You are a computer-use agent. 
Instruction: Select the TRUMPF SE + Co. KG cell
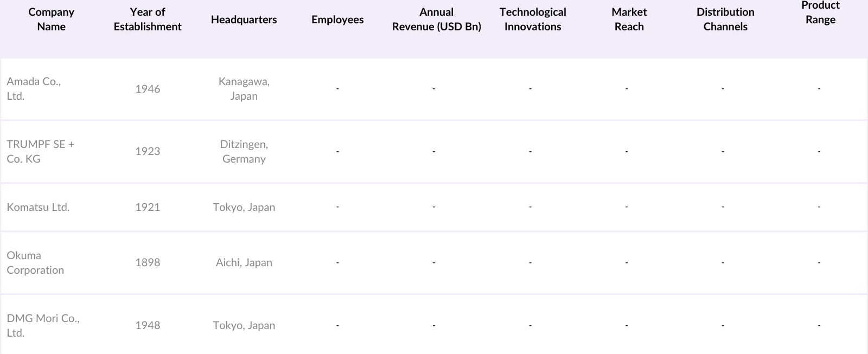[41, 151]
